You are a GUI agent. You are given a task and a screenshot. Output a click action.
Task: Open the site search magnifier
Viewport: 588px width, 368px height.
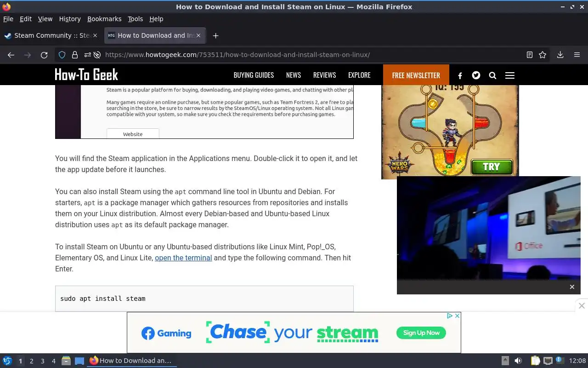point(492,75)
